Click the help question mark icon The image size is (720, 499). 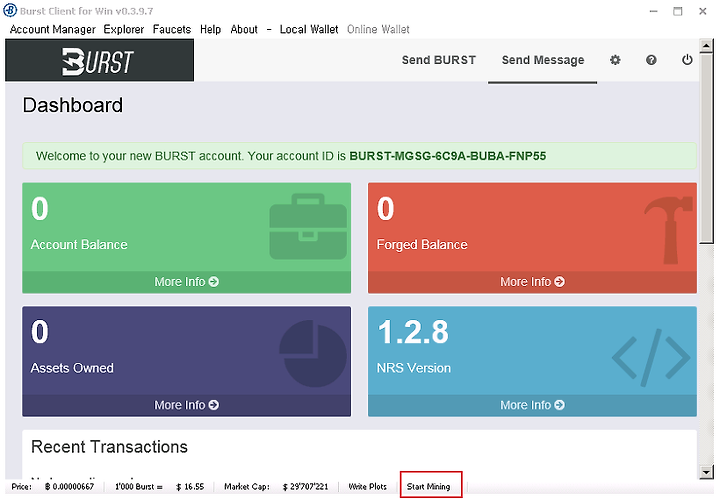coord(651,60)
